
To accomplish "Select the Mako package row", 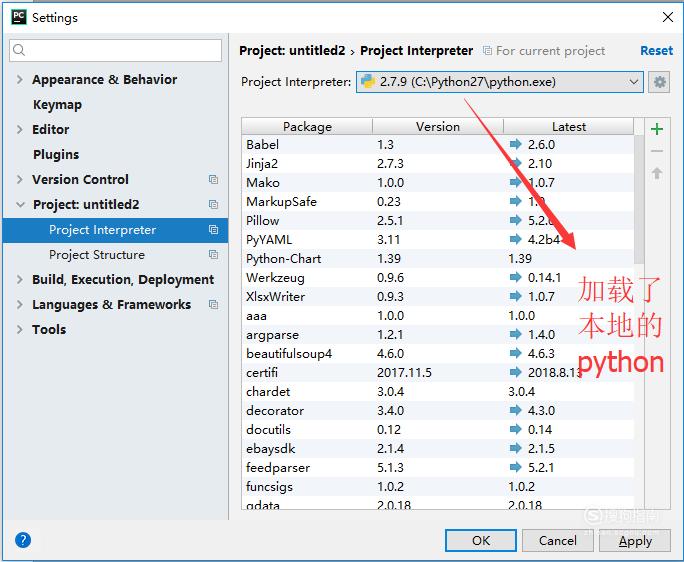I will pos(438,182).
